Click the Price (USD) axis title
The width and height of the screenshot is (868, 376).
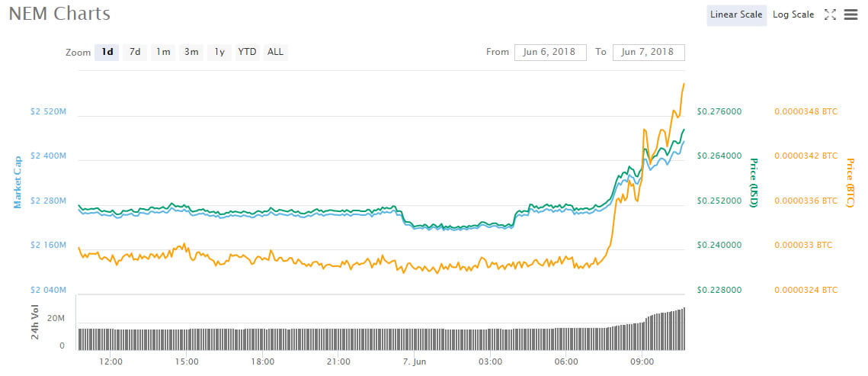click(753, 183)
